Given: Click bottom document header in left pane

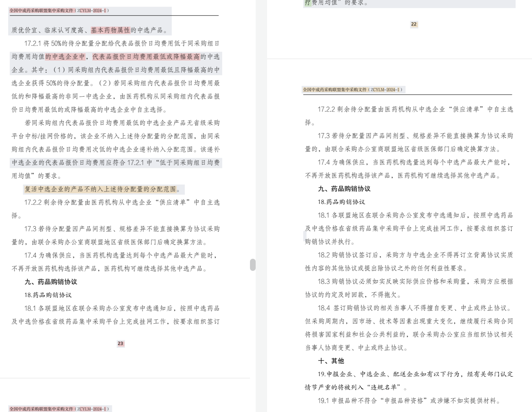Looking at the screenshot, I should pyautogui.click(x=59, y=409).
